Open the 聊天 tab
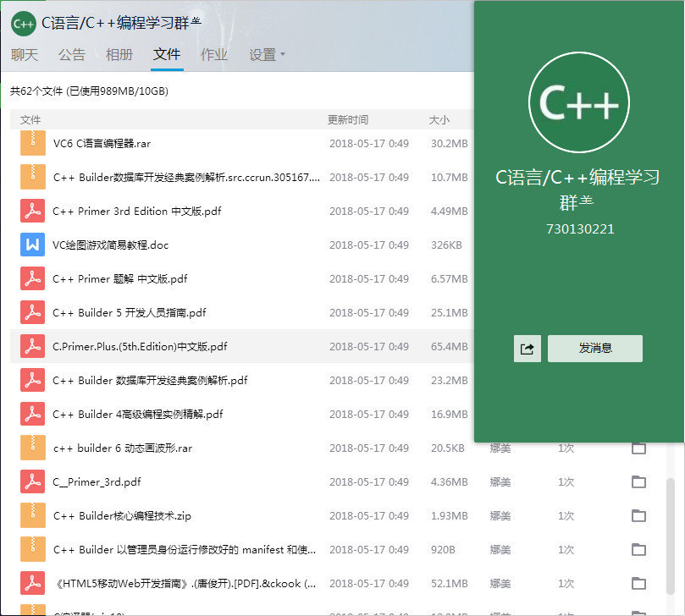This screenshot has height=616, width=685. pos(25,54)
